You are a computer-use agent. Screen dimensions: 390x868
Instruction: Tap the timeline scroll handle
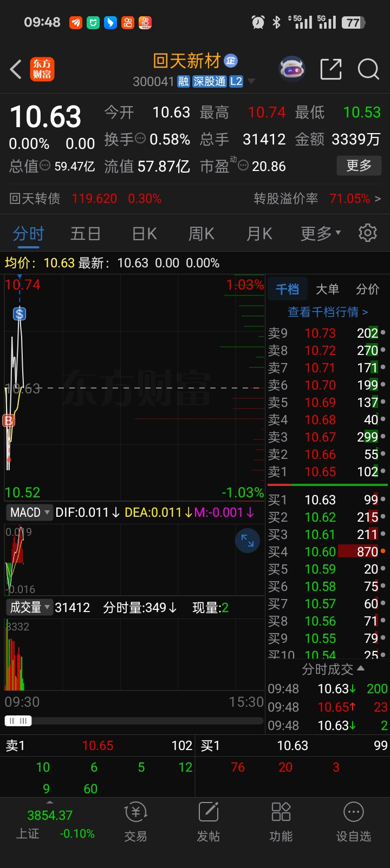[x=18, y=721]
